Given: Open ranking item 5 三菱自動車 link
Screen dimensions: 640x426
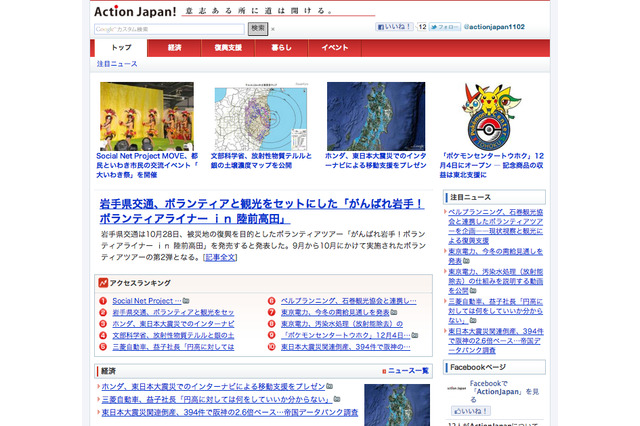Looking at the screenshot, I should [173, 347].
